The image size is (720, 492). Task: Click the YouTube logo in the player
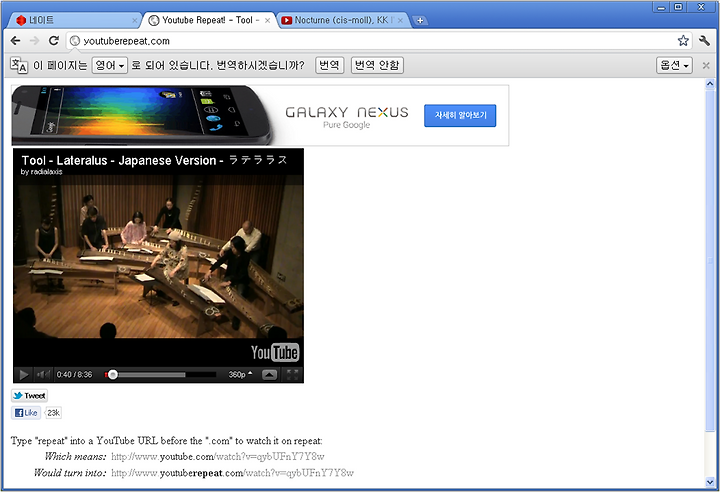pos(275,353)
